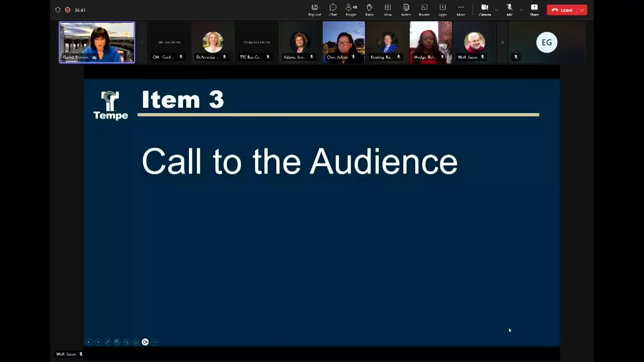Show the People participants list

351,10
